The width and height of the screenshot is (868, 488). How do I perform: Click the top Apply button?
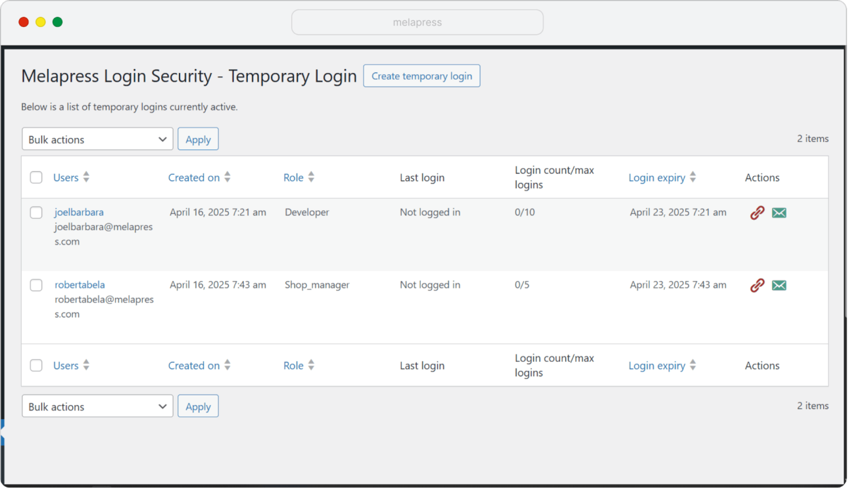[198, 139]
